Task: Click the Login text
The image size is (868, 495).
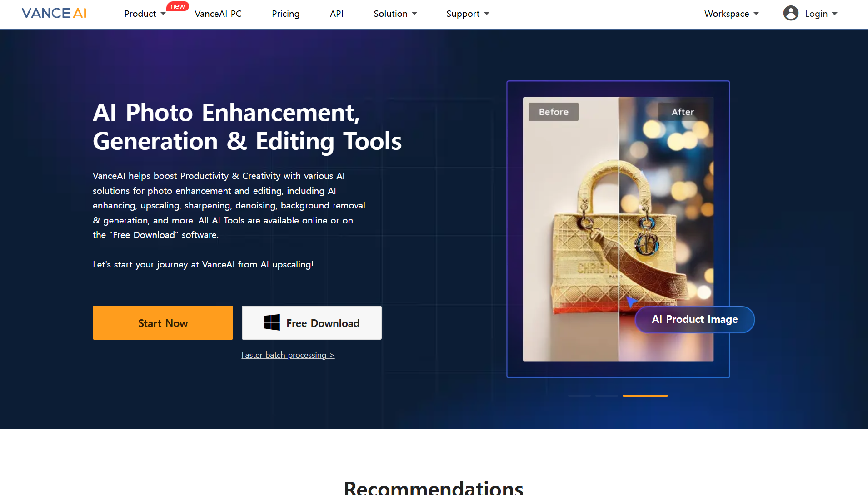Action: pos(816,14)
